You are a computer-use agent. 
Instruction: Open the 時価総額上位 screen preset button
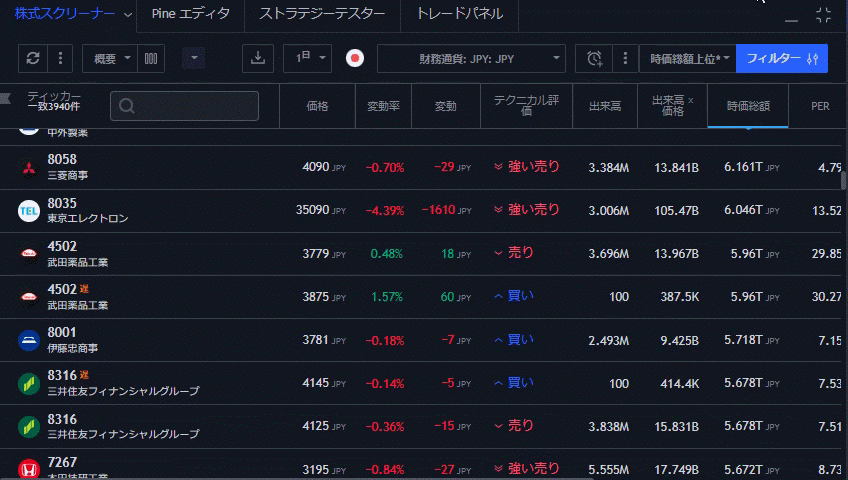(686, 58)
